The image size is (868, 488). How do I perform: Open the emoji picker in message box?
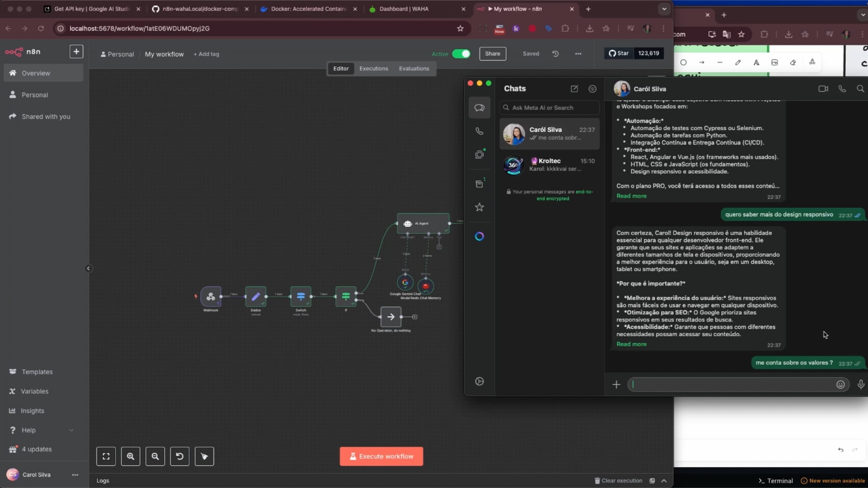(840, 385)
